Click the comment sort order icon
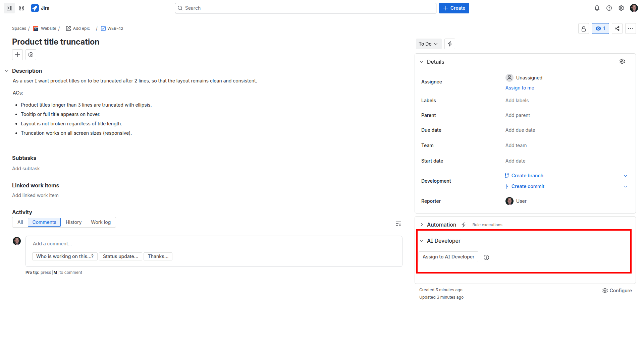 [398, 224]
